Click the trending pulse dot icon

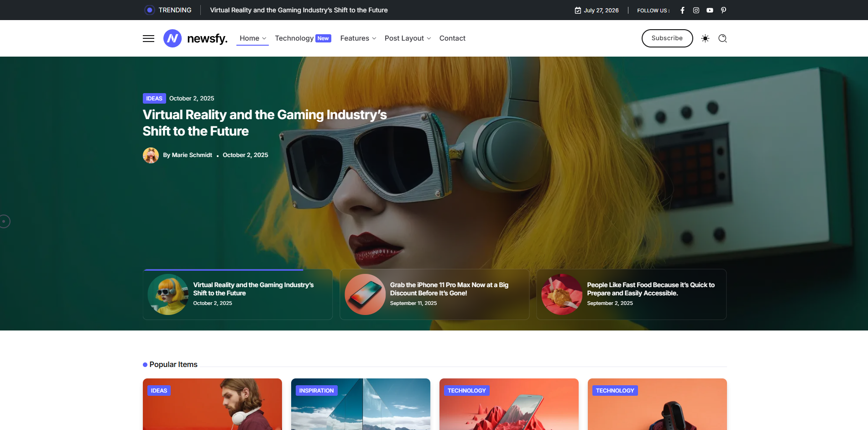coord(149,10)
